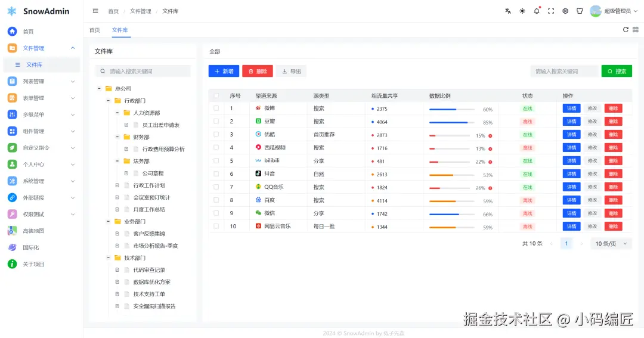Check the box for row 3 优酷

(x=216, y=134)
